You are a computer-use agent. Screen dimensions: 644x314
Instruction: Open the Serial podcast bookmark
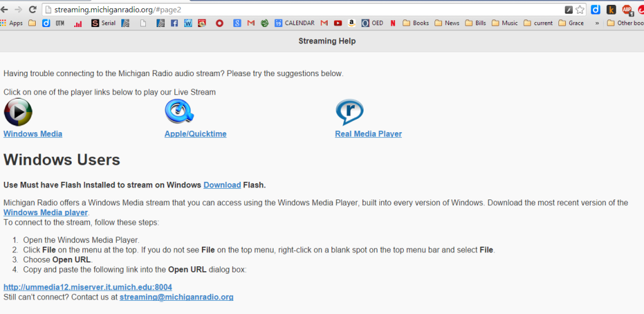tap(103, 23)
